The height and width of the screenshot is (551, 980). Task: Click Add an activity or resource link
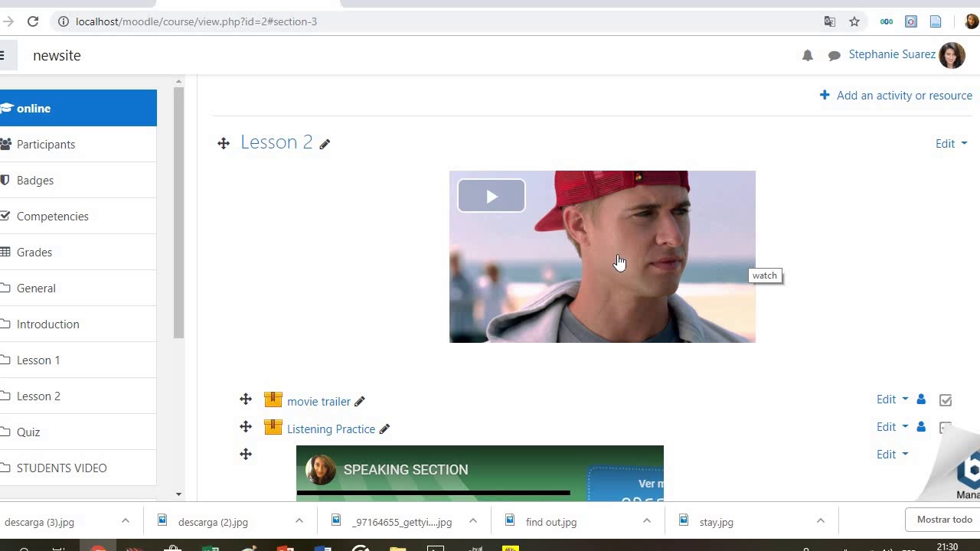[x=904, y=95]
